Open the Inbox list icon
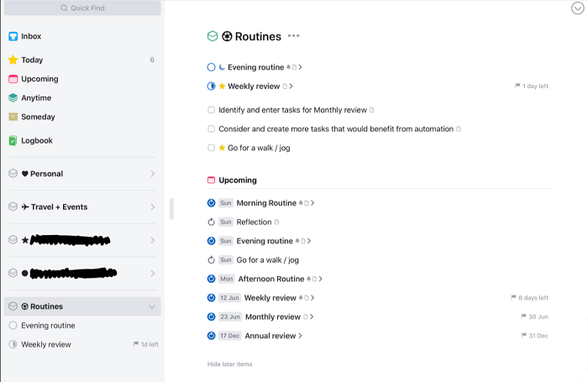 click(13, 36)
